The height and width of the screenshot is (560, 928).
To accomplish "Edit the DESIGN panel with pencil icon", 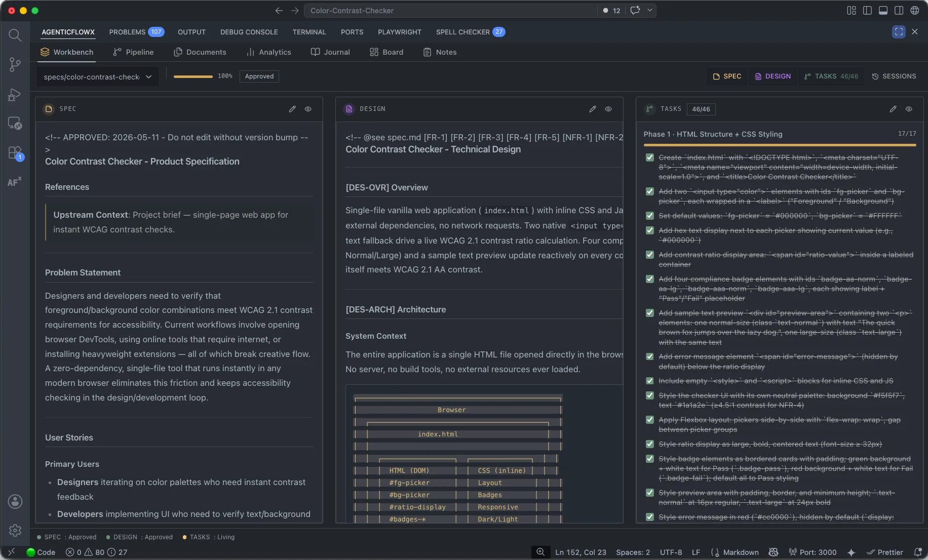I will (593, 109).
